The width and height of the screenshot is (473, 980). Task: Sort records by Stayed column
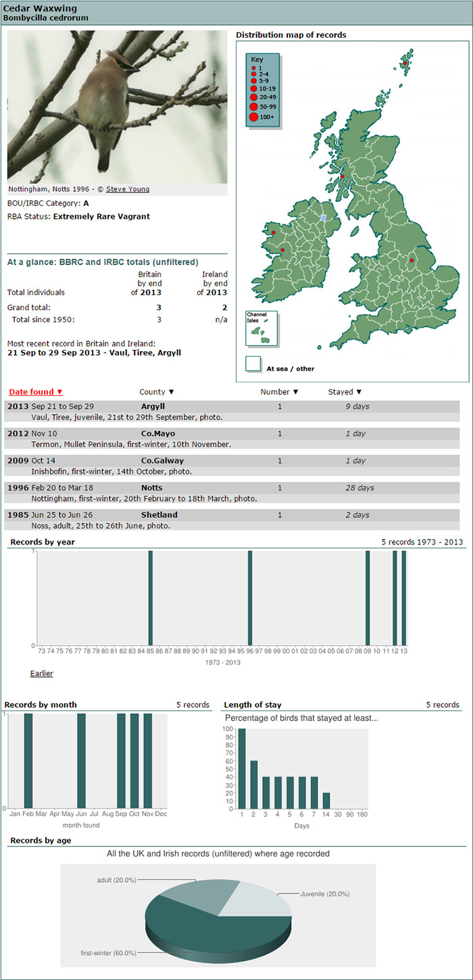pyautogui.click(x=345, y=392)
